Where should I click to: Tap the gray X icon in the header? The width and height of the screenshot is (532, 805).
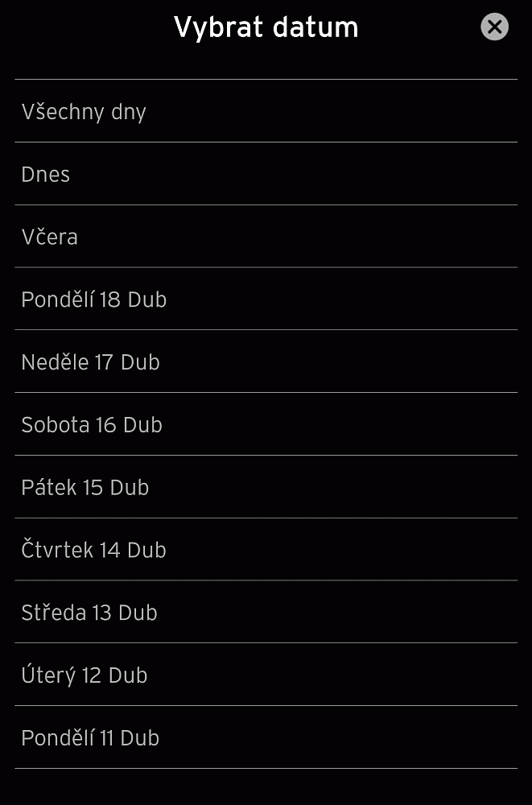(494, 27)
